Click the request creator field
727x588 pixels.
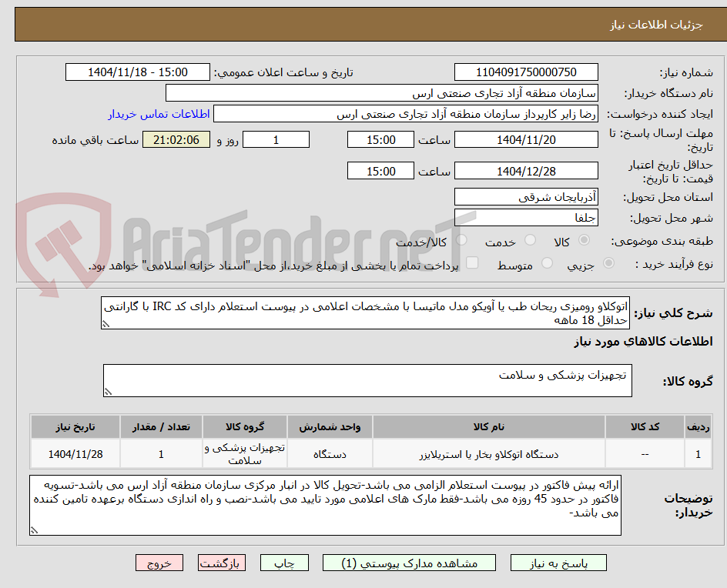pyautogui.click(x=406, y=114)
